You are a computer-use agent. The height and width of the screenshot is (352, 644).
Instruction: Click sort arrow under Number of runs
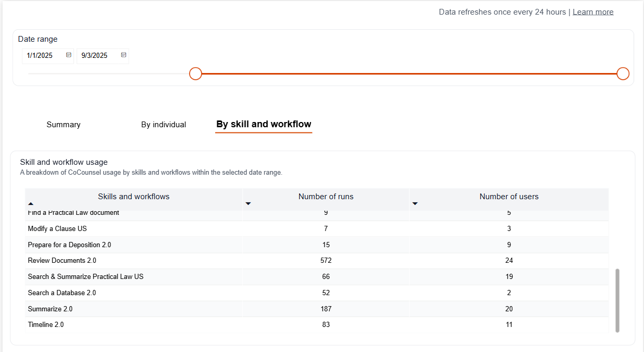(248, 203)
